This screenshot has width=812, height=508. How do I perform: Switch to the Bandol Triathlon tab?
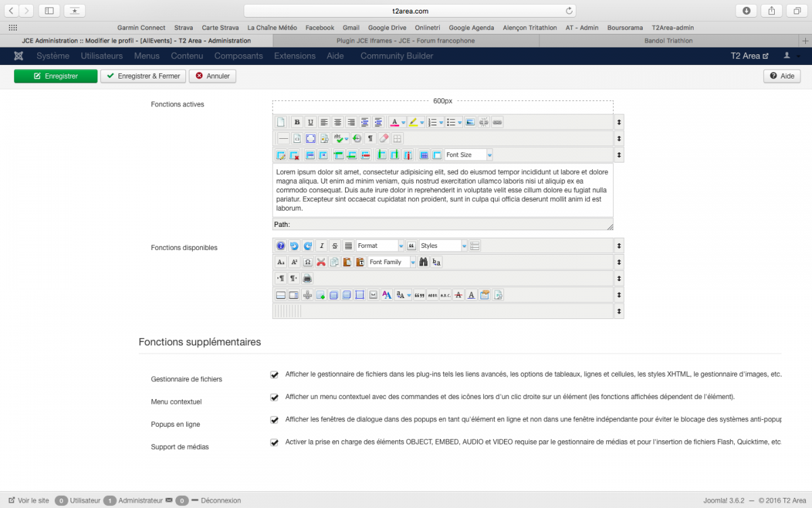point(669,41)
